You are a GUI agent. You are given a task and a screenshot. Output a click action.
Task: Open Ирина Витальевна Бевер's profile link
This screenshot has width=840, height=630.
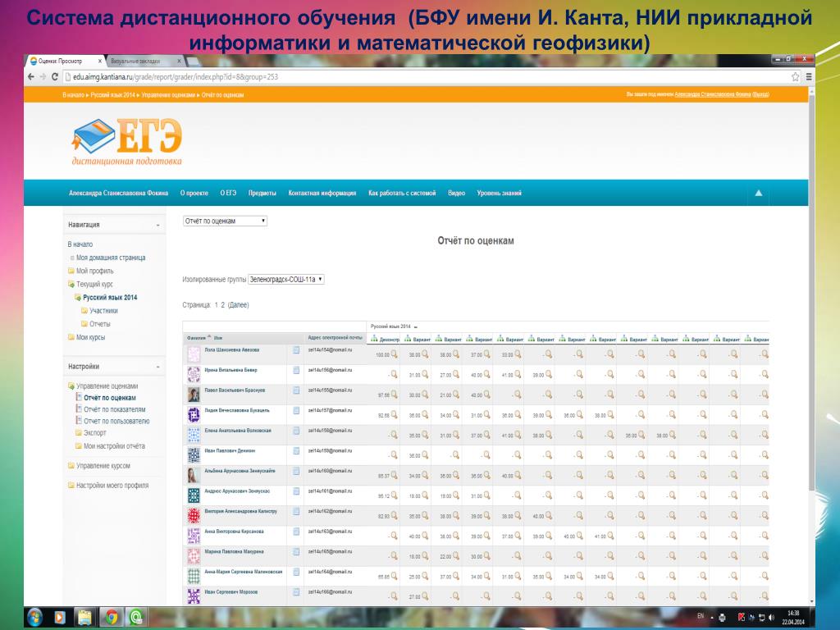pos(231,370)
